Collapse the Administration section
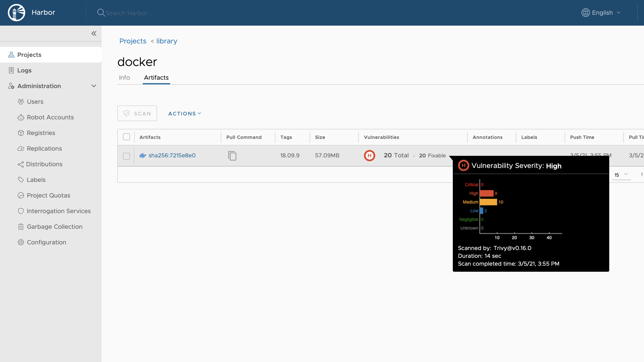This screenshot has height=362, width=644. (93, 86)
